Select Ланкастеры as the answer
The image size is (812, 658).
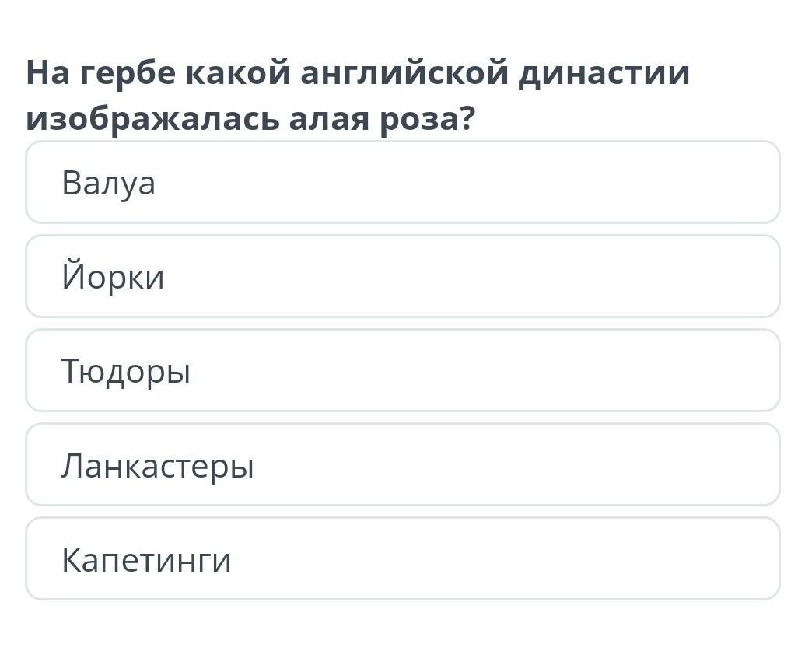(403, 464)
